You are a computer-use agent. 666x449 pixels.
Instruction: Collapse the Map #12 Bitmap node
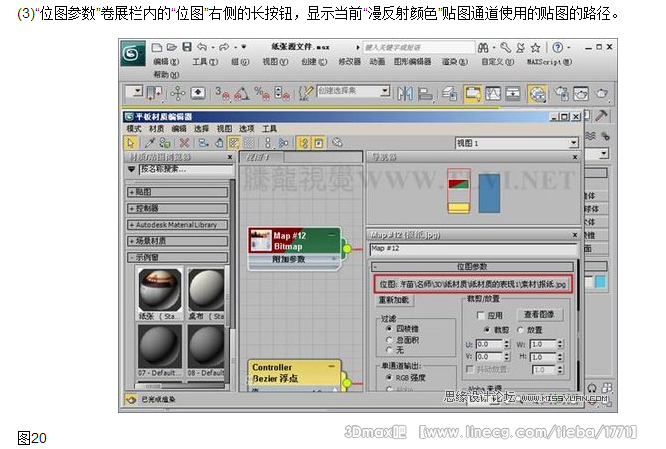coord(331,235)
